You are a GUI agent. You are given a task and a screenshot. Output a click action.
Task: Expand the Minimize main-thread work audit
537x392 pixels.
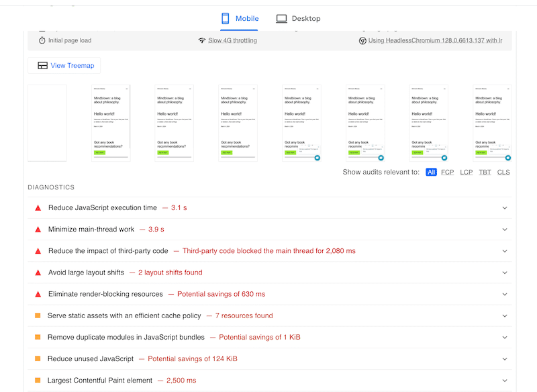[x=505, y=230]
